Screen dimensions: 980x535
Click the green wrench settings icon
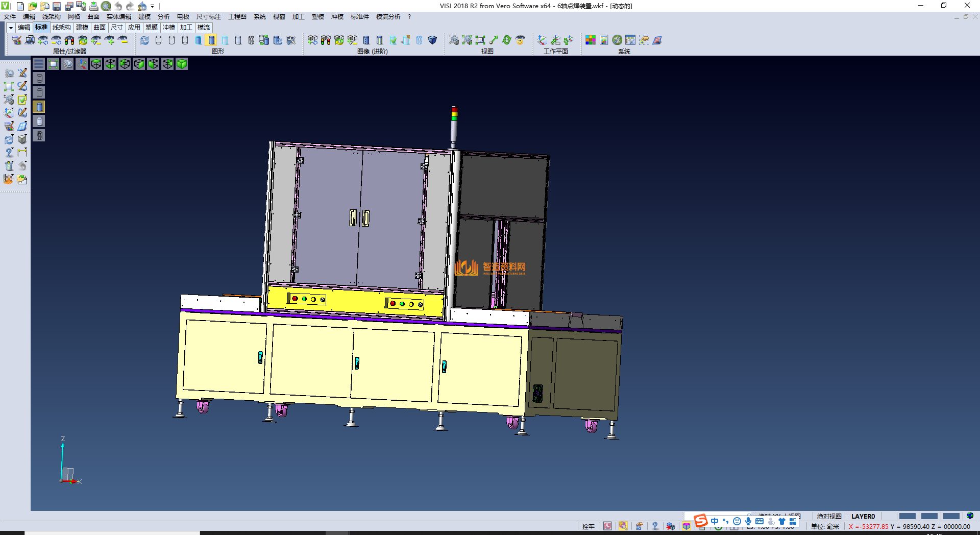617,40
